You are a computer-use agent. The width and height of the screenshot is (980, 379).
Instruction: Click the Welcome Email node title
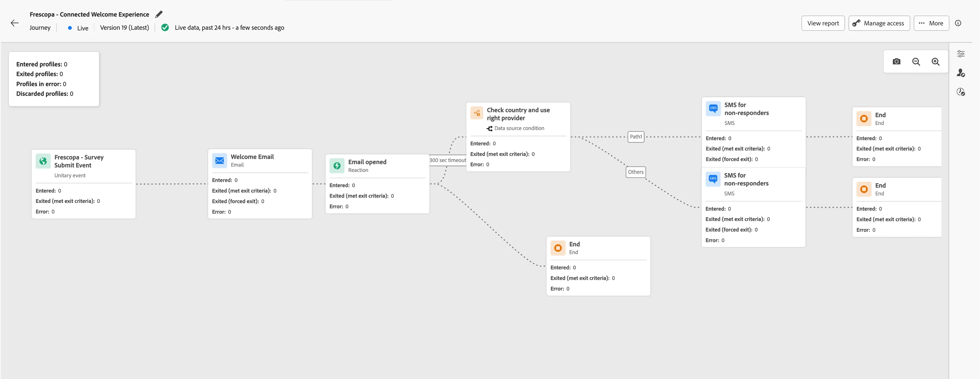tap(252, 157)
